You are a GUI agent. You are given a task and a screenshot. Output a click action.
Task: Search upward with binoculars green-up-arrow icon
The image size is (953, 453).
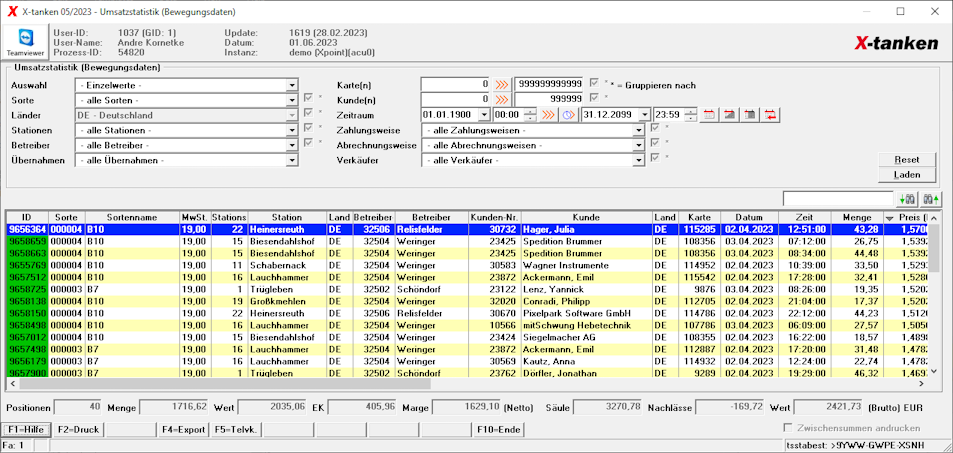(932, 199)
